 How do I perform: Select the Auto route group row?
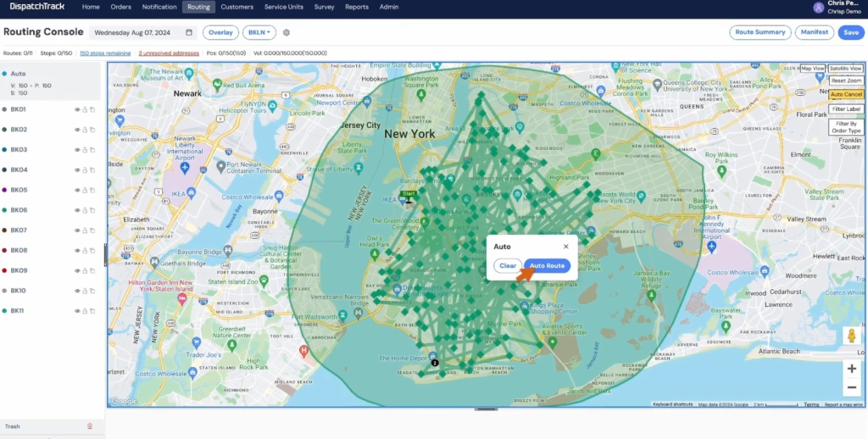point(50,81)
